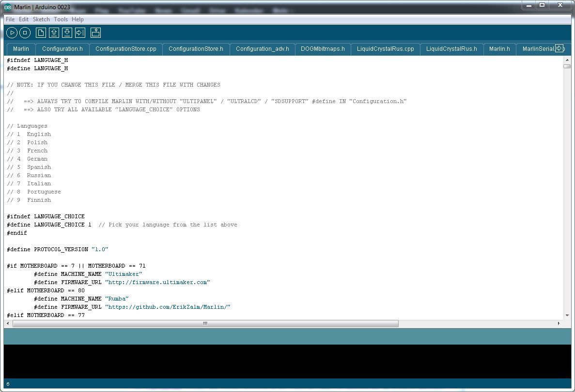
Task: Switch to the ConfigurationStore.h tab
Action: (196, 49)
